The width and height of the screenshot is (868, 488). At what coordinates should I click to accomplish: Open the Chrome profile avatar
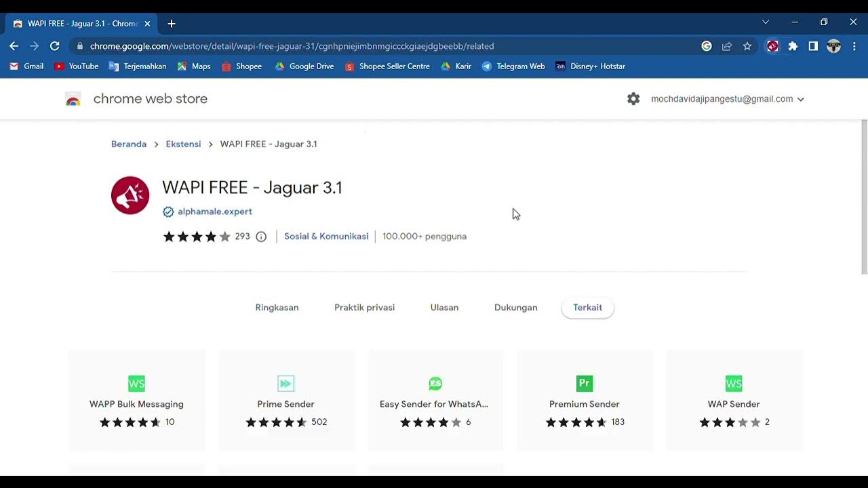point(833,46)
